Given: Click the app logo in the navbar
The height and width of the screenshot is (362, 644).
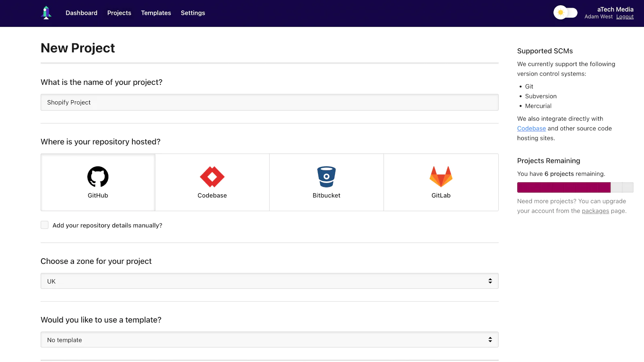Looking at the screenshot, I should (x=47, y=13).
